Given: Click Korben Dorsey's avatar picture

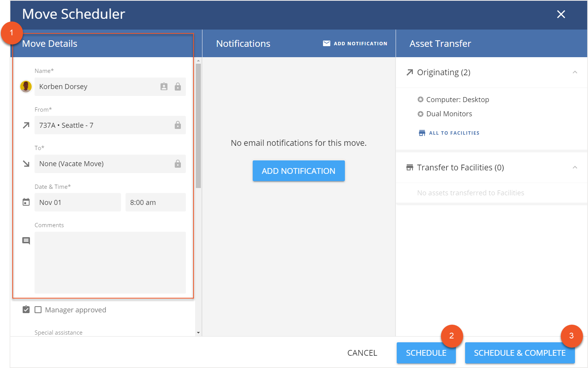Looking at the screenshot, I should pos(26,87).
